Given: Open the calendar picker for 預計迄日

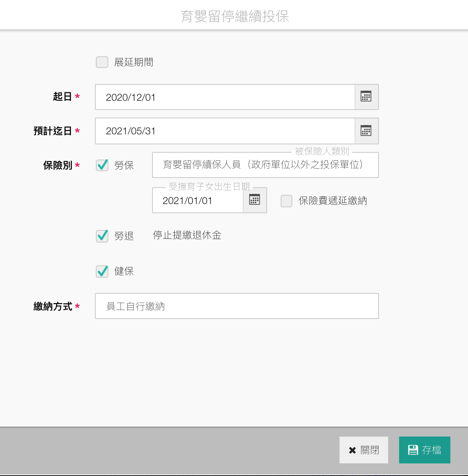Looking at the screenshot, I should (x=366, y=131).
